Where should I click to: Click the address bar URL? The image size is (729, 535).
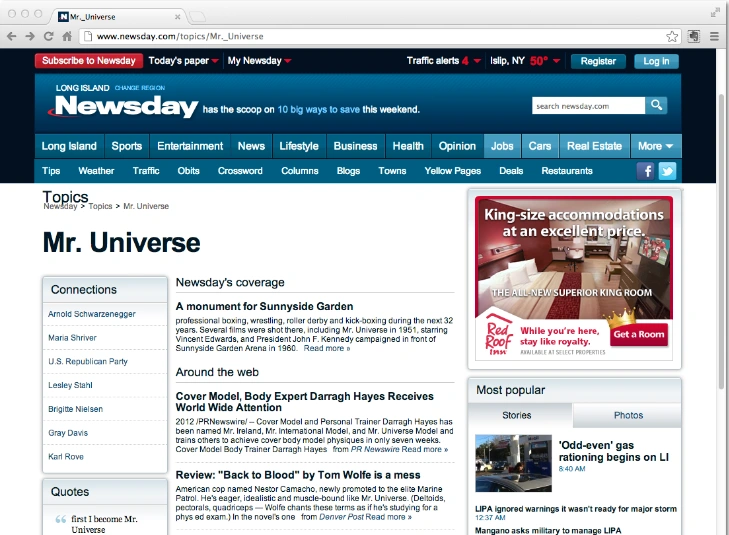[180, 36]
